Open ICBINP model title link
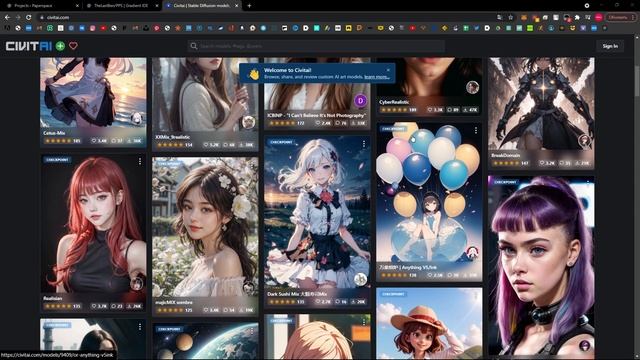640x360 pixels. (x=316, y=116)
